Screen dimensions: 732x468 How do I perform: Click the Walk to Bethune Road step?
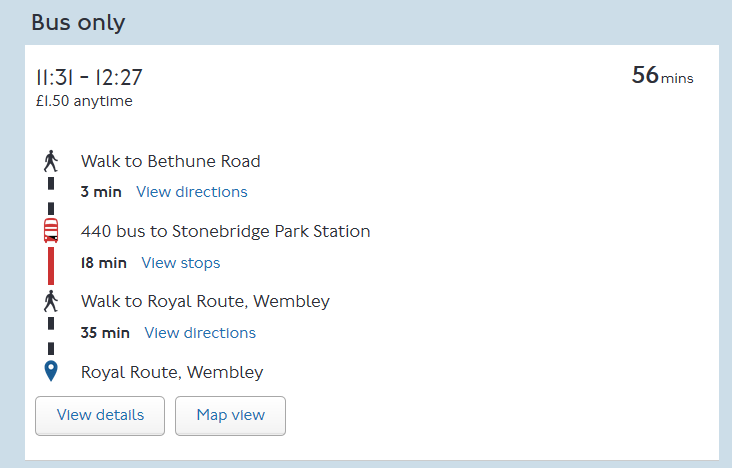coord(170,161)
